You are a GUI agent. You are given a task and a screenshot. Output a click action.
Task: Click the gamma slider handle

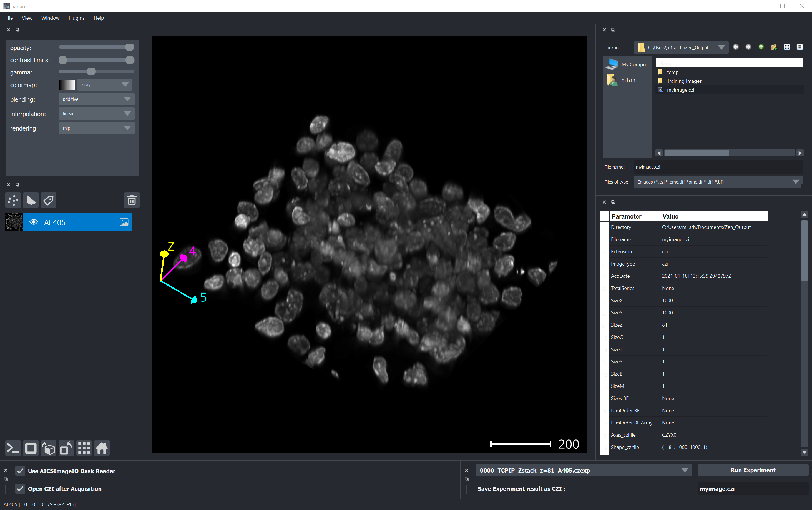[91, 72]
